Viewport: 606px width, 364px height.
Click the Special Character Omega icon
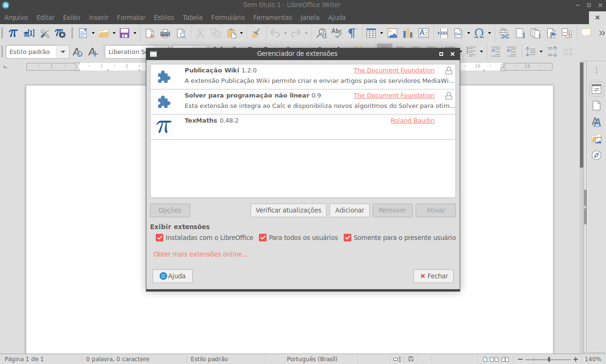(x=479, y=33)
